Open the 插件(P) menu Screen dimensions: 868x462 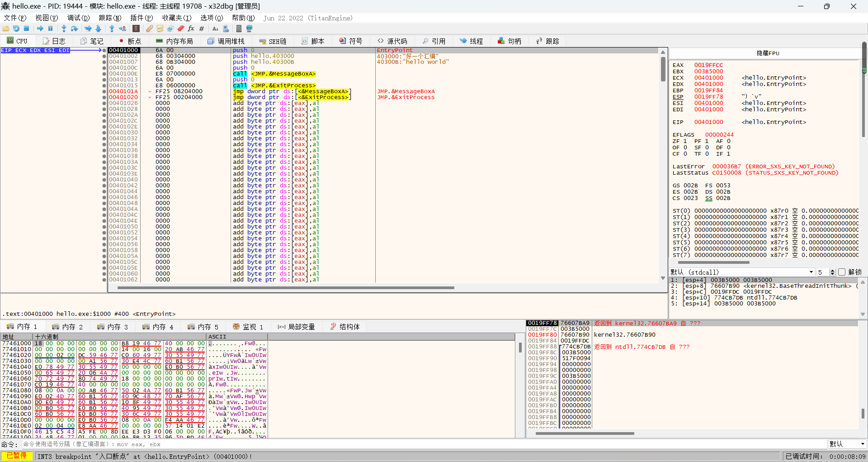(142, 18)
